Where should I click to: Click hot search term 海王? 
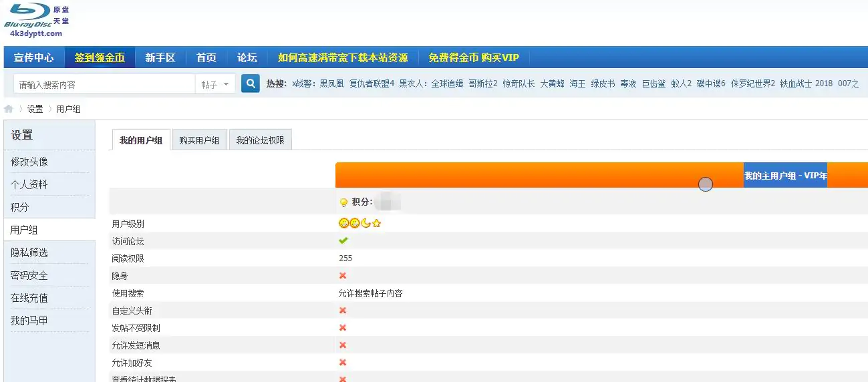577,83
